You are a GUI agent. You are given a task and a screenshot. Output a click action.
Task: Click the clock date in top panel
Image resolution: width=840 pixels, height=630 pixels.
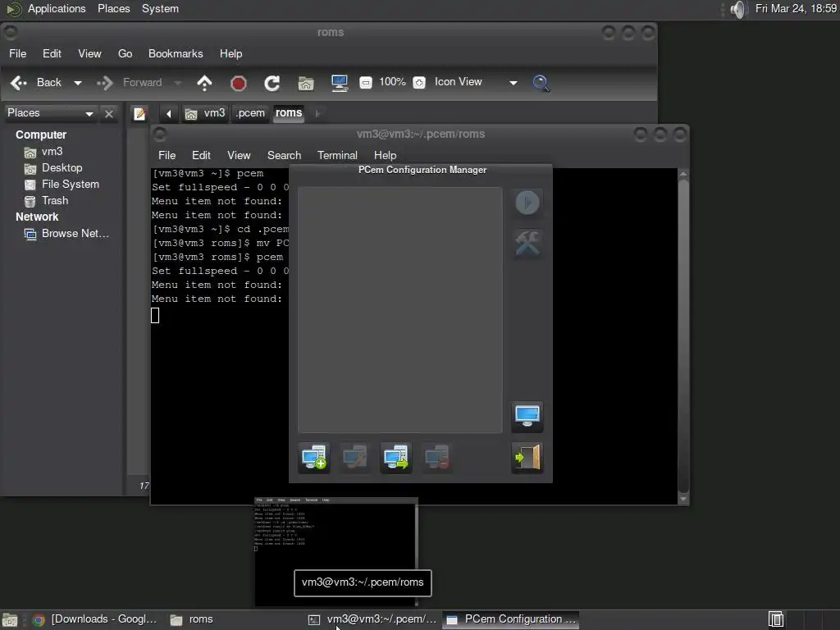pos(796,8)
